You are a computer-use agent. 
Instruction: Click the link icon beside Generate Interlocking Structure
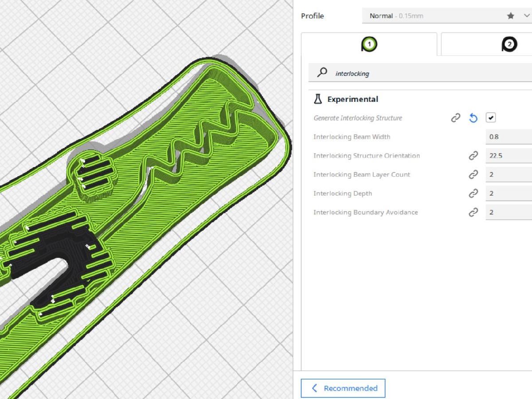(x=456, y=117)
